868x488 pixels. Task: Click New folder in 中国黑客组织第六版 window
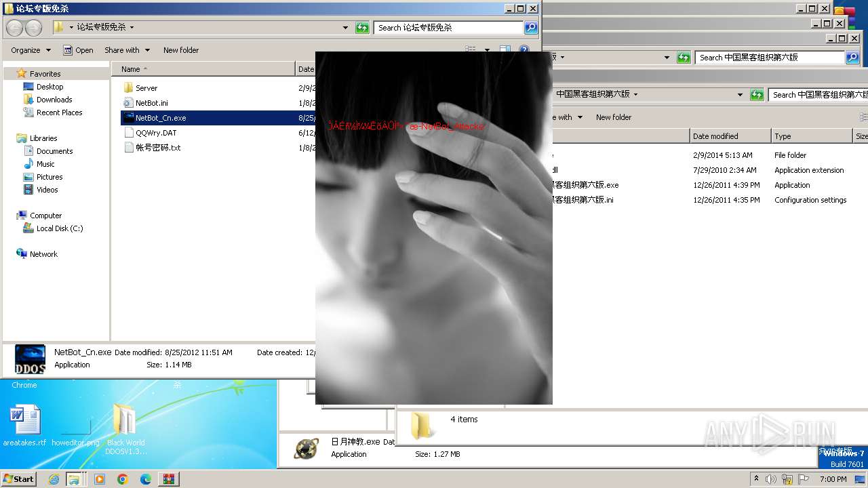614,117
